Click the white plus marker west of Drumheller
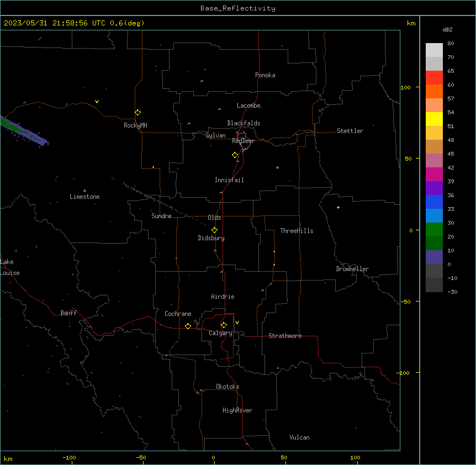This screenshot has height=465, width=476. click(x=338, y=207)
